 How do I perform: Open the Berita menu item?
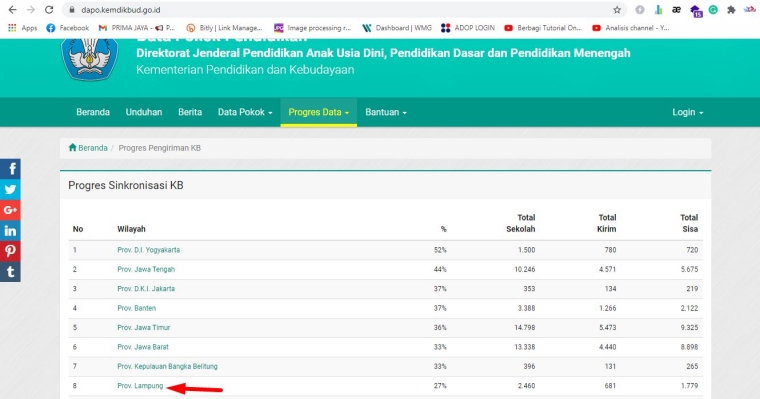[x=190, y=112]
